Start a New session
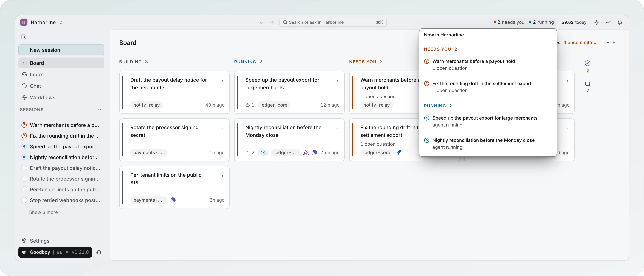This screenshot has width=644, height=276. [x=61, y=50]
